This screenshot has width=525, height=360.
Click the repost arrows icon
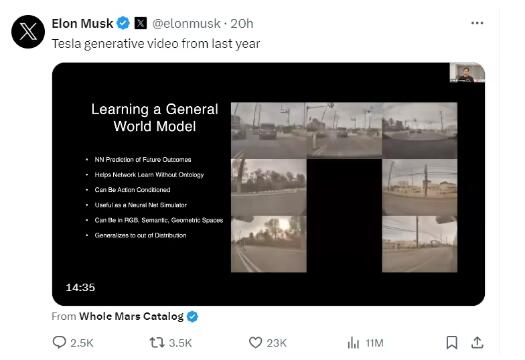pos(157,343)
